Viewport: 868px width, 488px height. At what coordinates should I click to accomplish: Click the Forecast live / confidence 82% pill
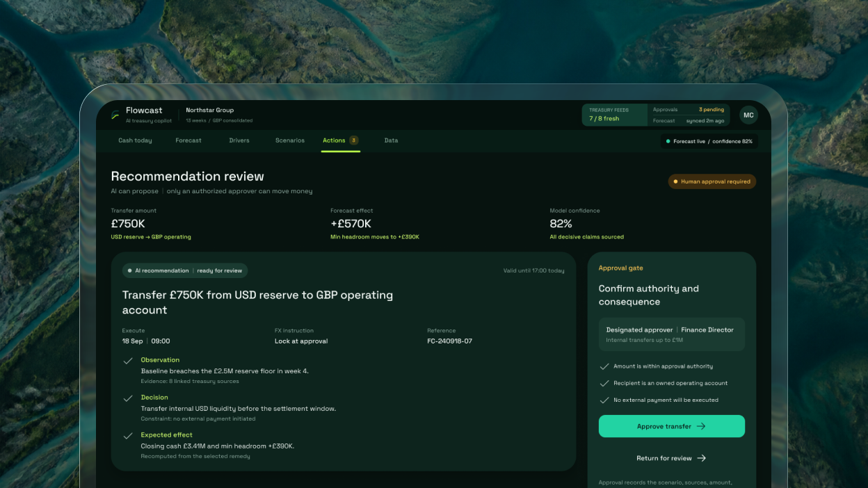pos(709,141)
